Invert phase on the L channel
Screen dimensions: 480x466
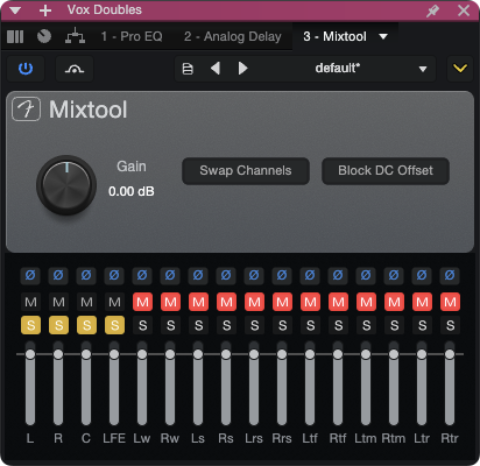coord(31,276)
